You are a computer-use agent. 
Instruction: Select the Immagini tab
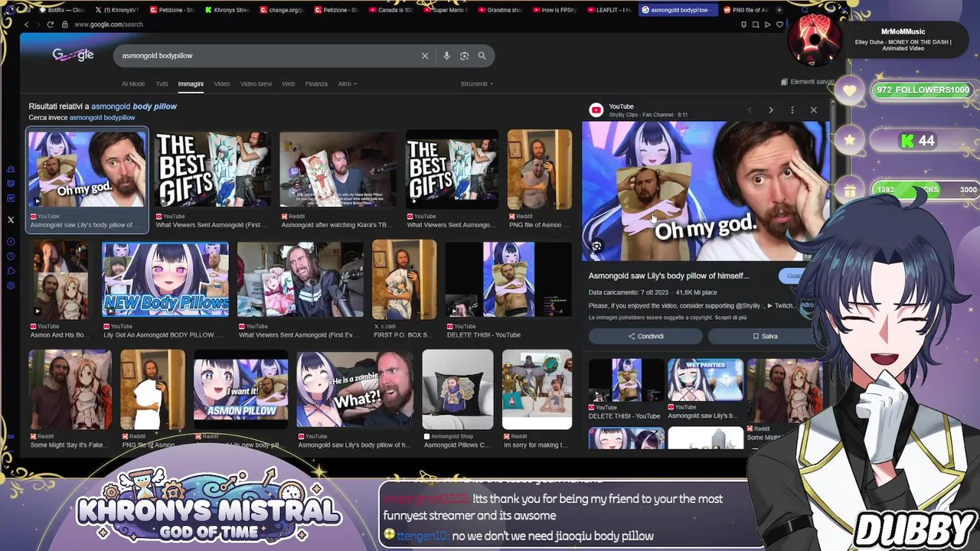pyautogui.click(x=191, y=84)
